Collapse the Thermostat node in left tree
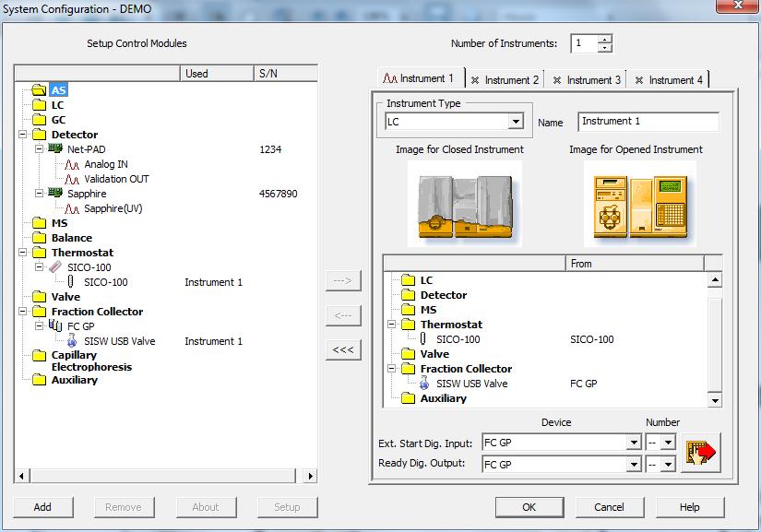This screenshot has height=532, width=761. coord(22,253)
